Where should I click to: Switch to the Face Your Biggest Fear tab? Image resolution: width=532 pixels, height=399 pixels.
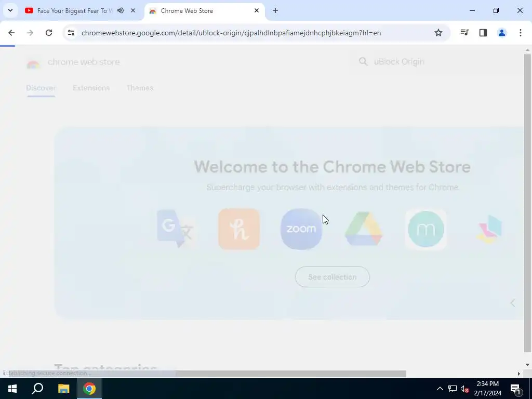pos(74,11)
